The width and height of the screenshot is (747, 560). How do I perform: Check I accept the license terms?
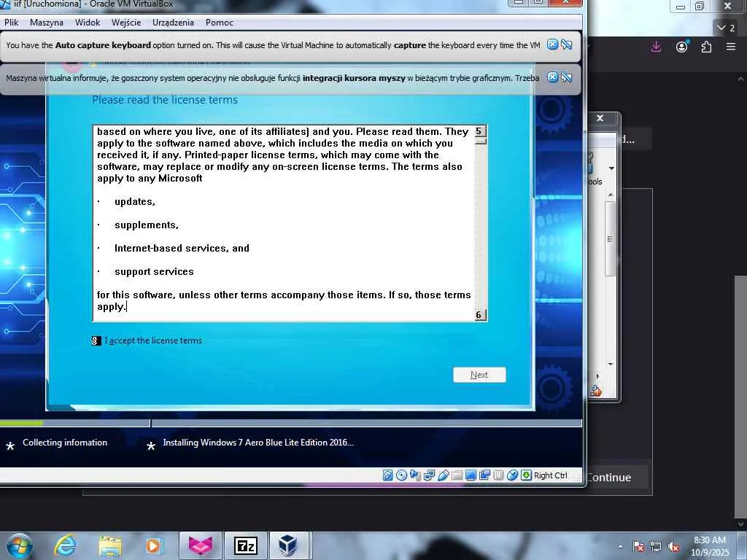pyautogui.click(x=96, y=341)
